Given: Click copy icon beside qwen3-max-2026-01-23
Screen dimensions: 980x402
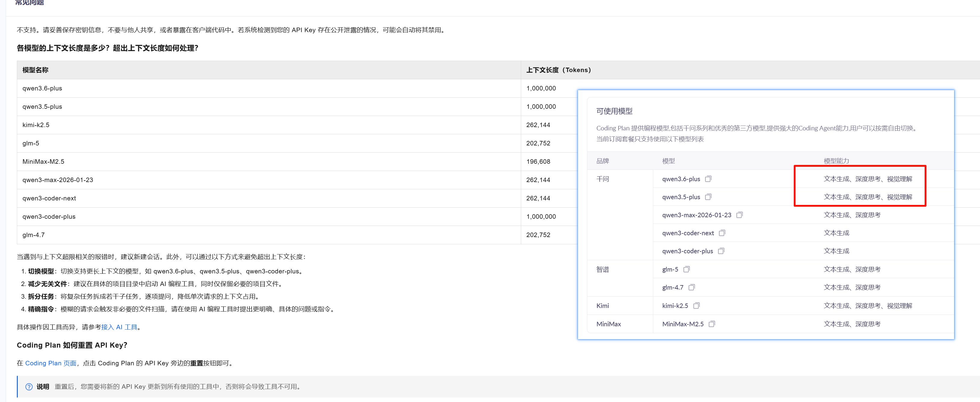Looking at the screenshot, I should point(739,215).
